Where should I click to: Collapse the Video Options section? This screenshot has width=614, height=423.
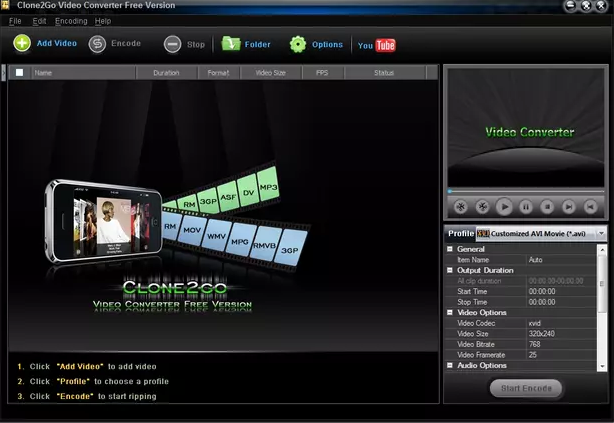(450, 313)
